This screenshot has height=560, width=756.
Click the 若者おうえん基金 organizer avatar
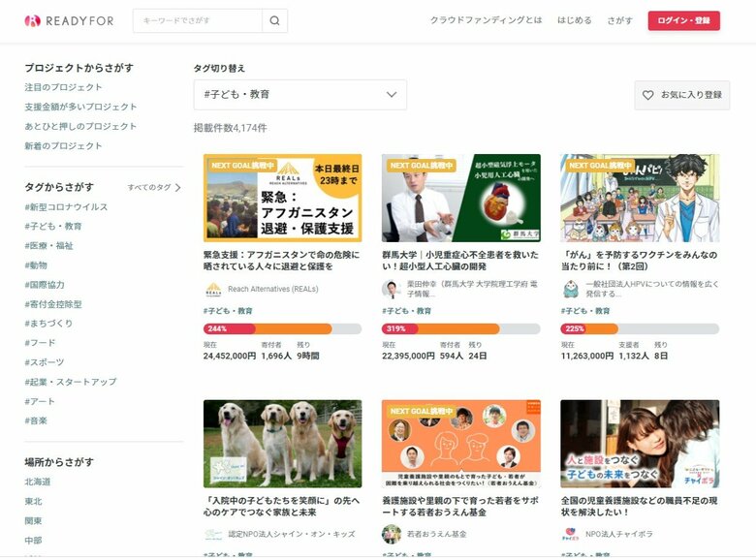pos(391,534)
